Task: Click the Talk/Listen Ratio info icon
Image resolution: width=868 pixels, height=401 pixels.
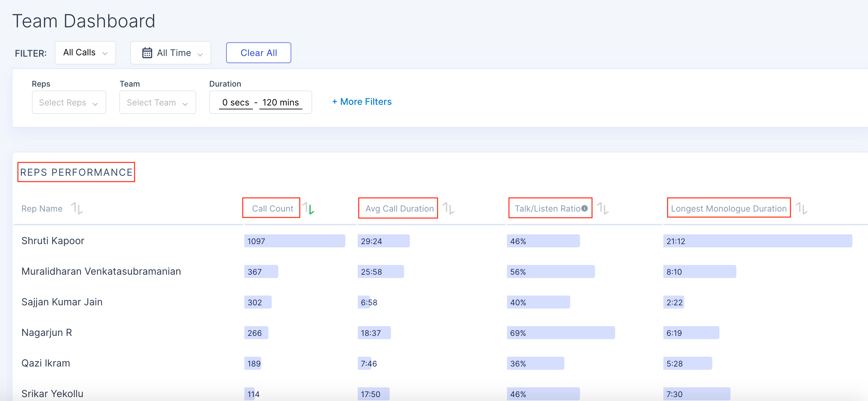Action: pos(585,208)
